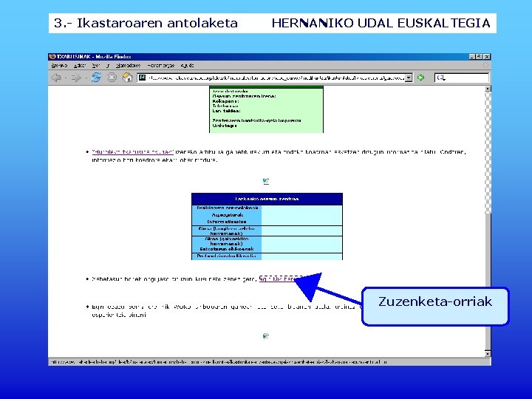The height and width of the screenshot is (399, 532).
Task: Click the small document icon above the blue table
Action: pyautogui.click(x=266, y=181)
